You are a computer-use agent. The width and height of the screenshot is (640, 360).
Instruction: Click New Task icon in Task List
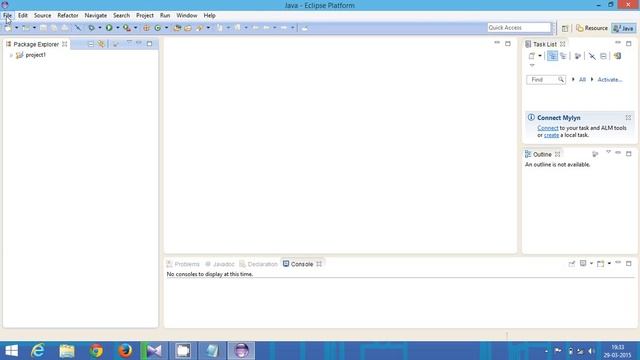click(532, 56)
